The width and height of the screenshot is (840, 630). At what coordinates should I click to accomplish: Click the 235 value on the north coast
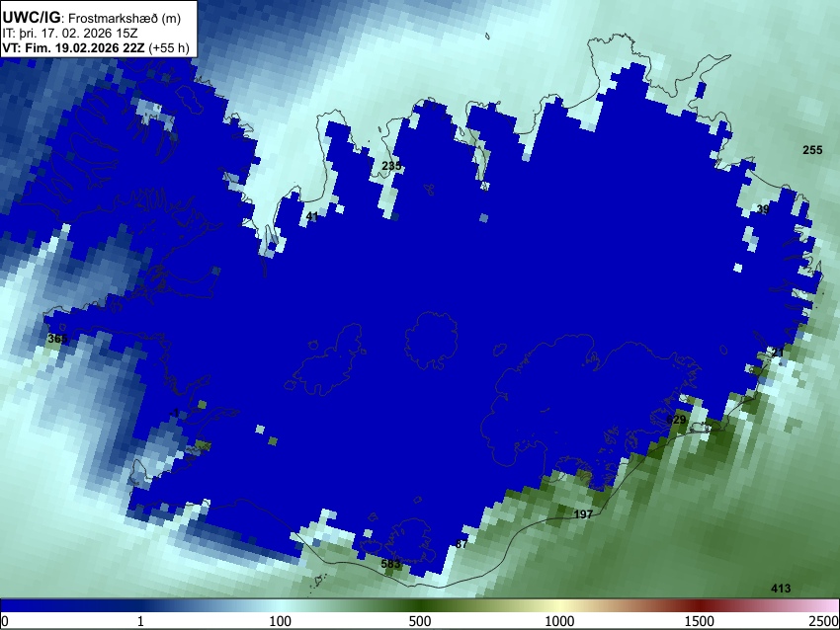coord(391,166)
